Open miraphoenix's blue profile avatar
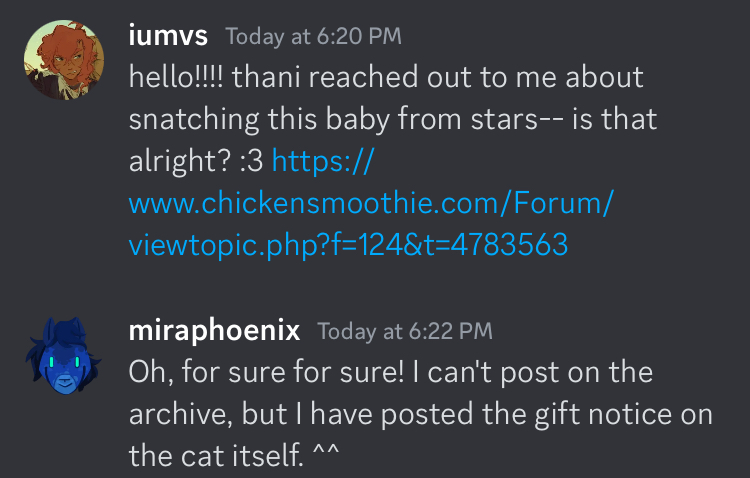The height and width of the screenshot is (478, 750). (62, 354)
